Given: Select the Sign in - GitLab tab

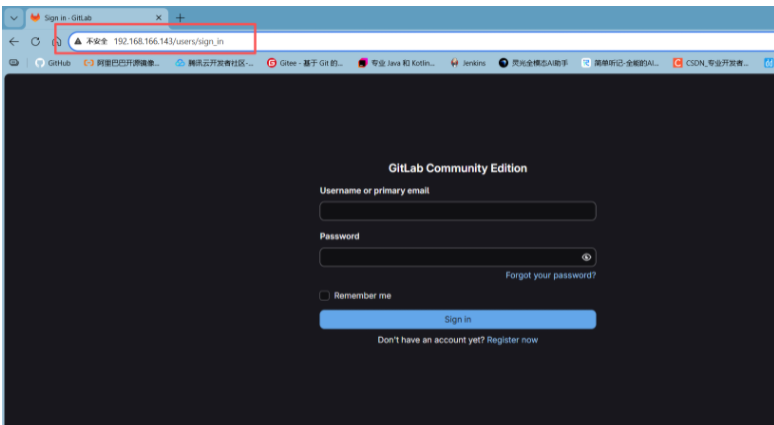Looking at the screenshot, I should (x=97, y=18).
